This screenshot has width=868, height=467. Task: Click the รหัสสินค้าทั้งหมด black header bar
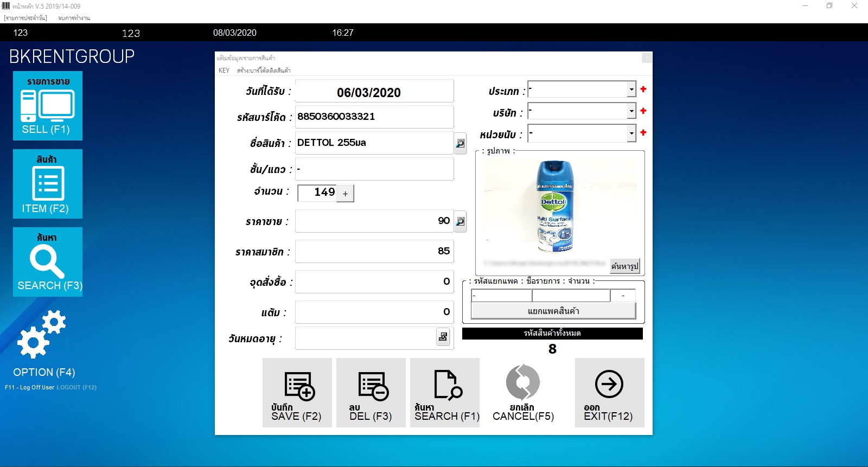tap(552, 333)
